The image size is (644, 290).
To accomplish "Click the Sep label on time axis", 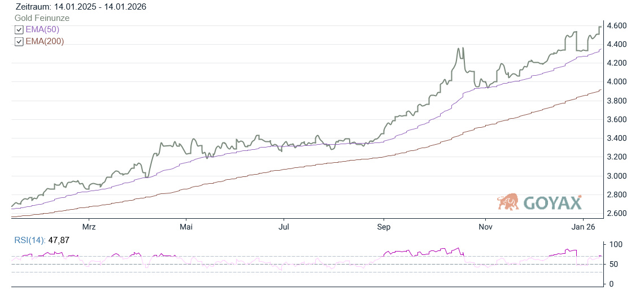I will [384, 227].
